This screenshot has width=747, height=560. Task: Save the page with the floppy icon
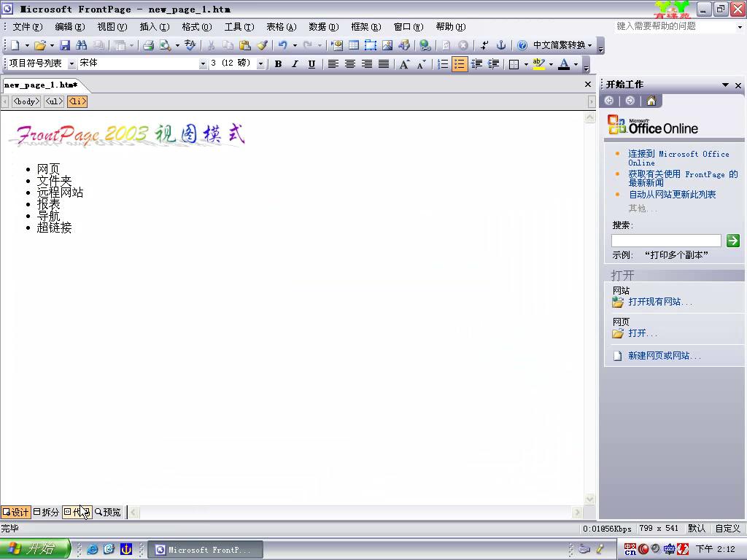(x=65, y=45)
